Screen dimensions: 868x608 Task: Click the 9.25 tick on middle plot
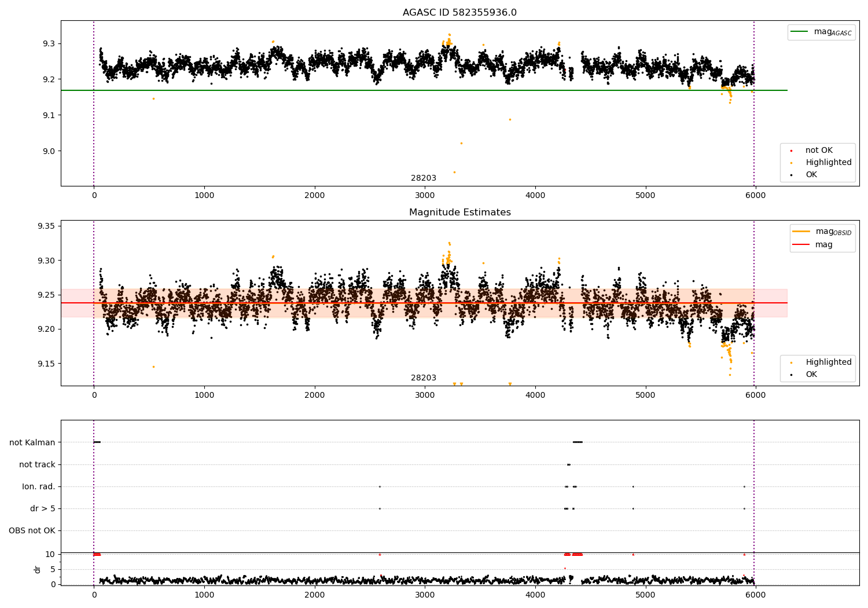pyautogui.click(x=46, y=295)
